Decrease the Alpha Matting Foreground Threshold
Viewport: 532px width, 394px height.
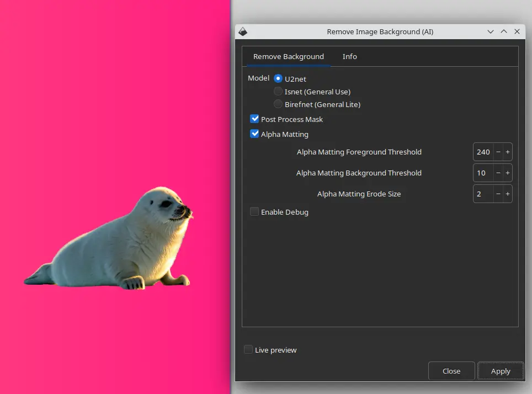coord(498,152)
